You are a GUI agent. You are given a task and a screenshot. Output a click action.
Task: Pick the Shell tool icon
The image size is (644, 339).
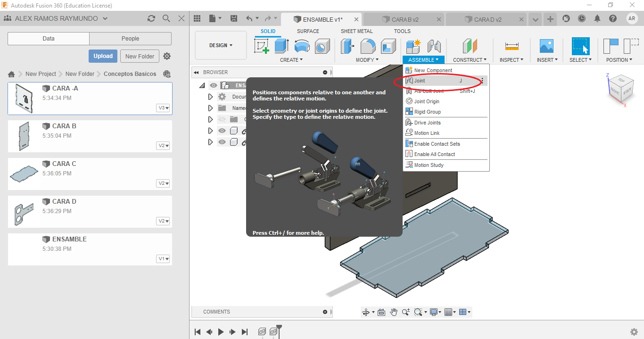coord(388,46)
